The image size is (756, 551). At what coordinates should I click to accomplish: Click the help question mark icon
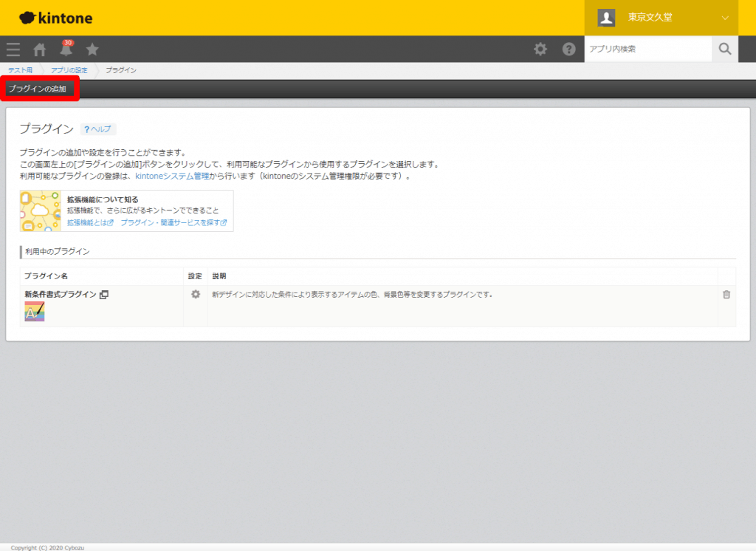click(x=568, y=49)
